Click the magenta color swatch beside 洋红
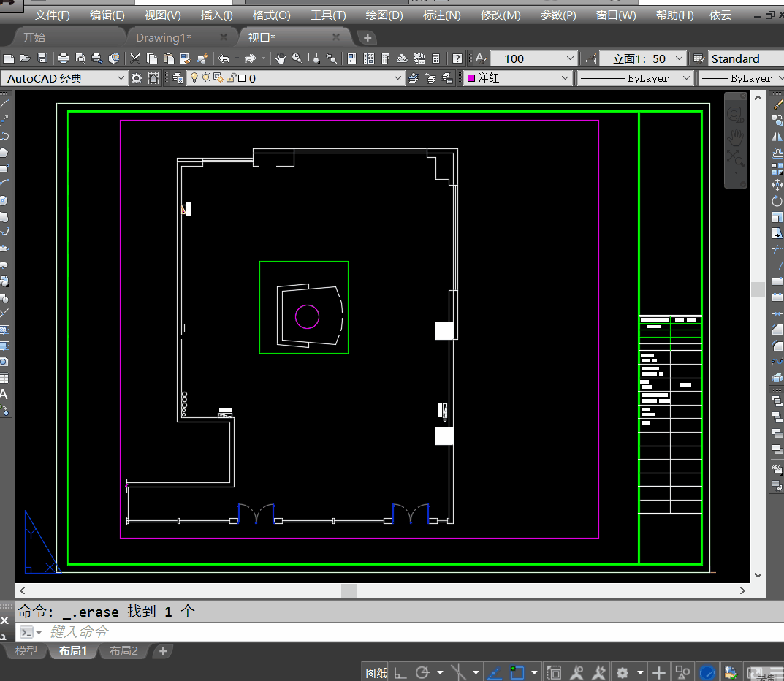The height and width of the screenshot is (681, 784). [471, 78]
